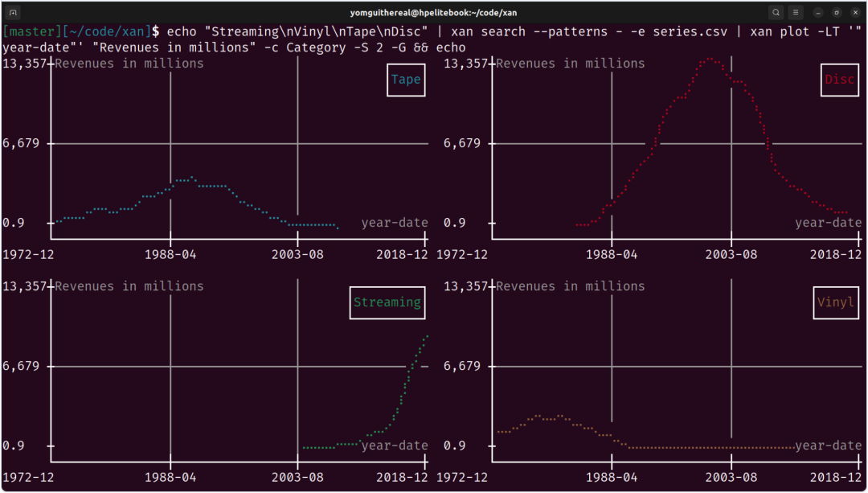This screenshot has width=868, height=493.
Task: Click 2003-08 label under Streaming chart
Action: [x=297, y=477]
